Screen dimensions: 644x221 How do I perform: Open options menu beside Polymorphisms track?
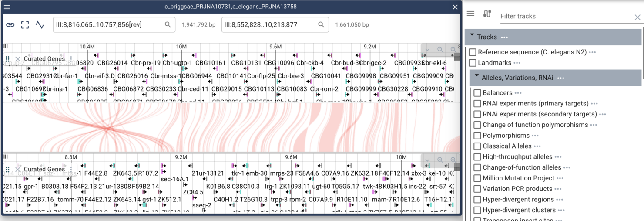tap(535, 136)
